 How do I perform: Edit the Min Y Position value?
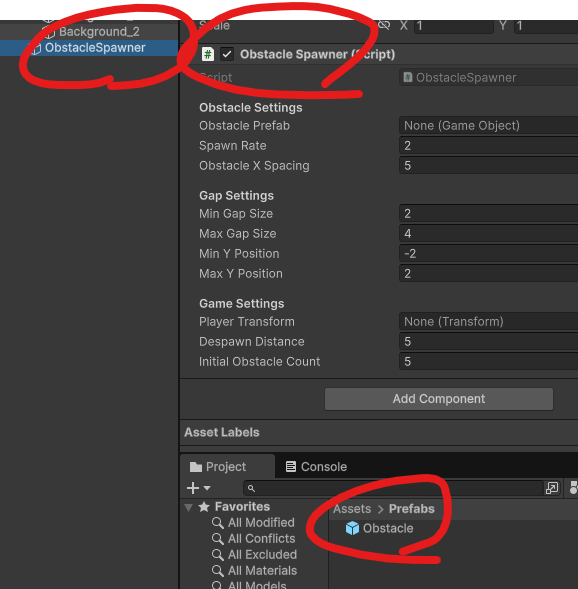click(488, 254)
